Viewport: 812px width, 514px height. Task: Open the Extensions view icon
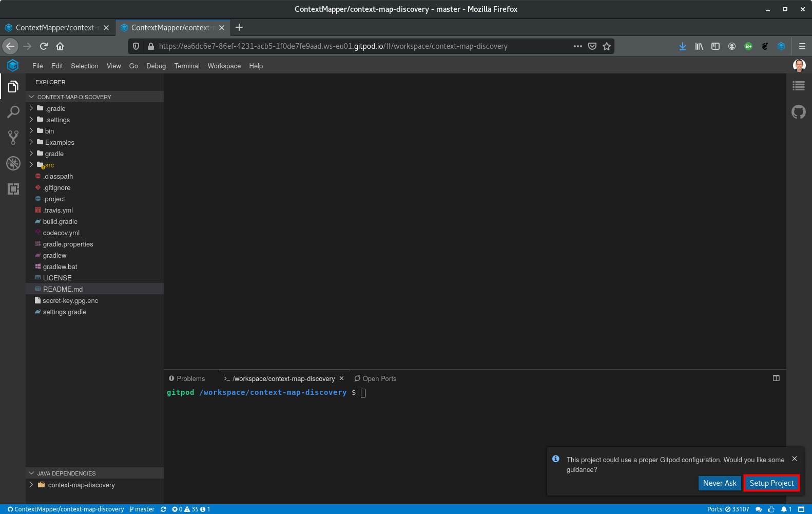13,189
